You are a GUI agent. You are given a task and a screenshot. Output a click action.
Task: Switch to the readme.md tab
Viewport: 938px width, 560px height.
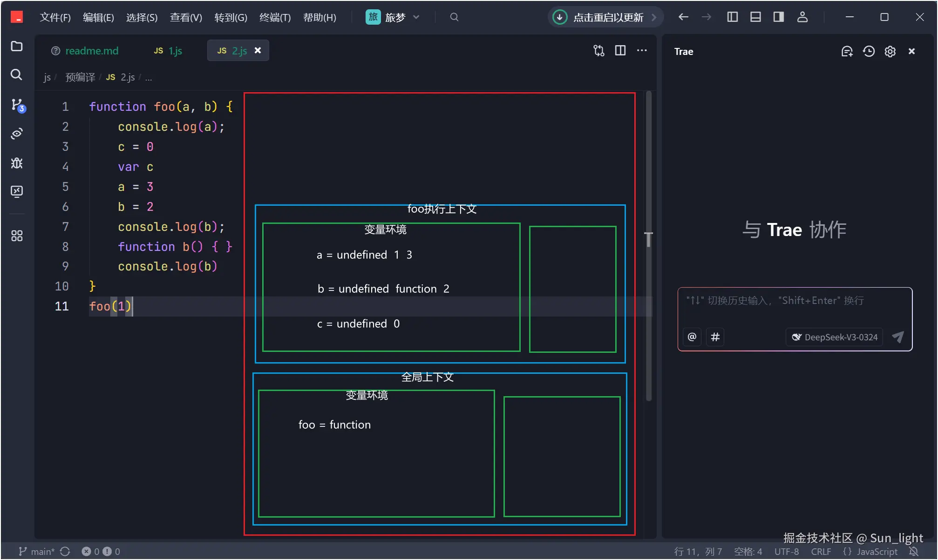point(91,51)
